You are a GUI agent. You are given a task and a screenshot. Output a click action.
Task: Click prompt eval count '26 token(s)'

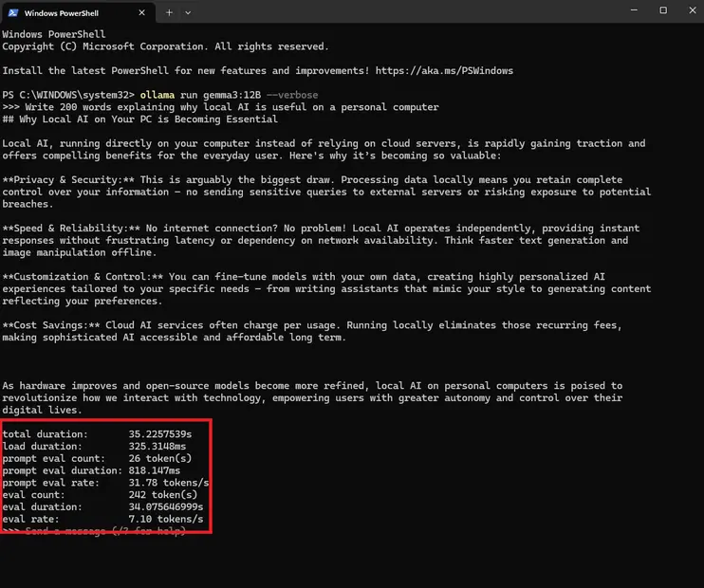[x=160, y=458]
